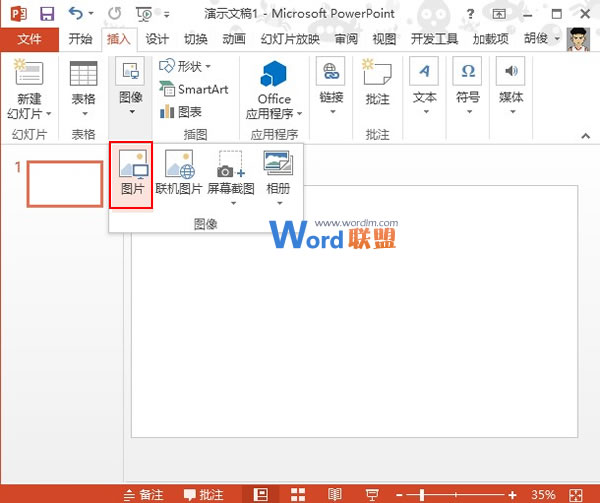Switch to the Design (设计) tab
Screen dimensions: 600x503
pos(157,39)
